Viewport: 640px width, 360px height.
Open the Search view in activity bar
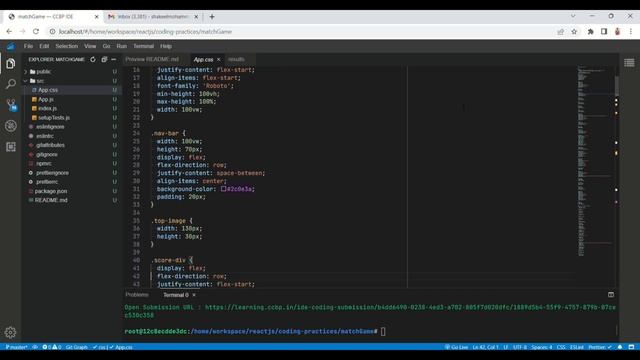point(11,84)
